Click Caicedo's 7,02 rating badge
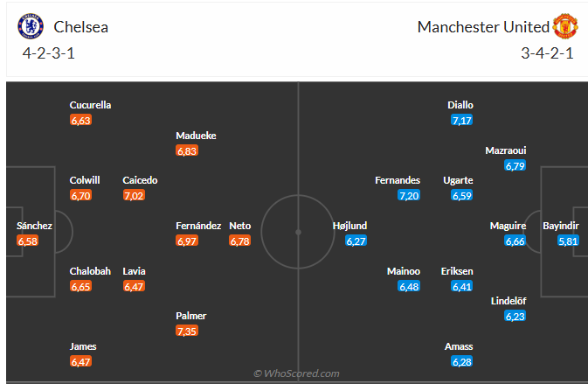This screenshot has width=588, height=384. (134, 196)
